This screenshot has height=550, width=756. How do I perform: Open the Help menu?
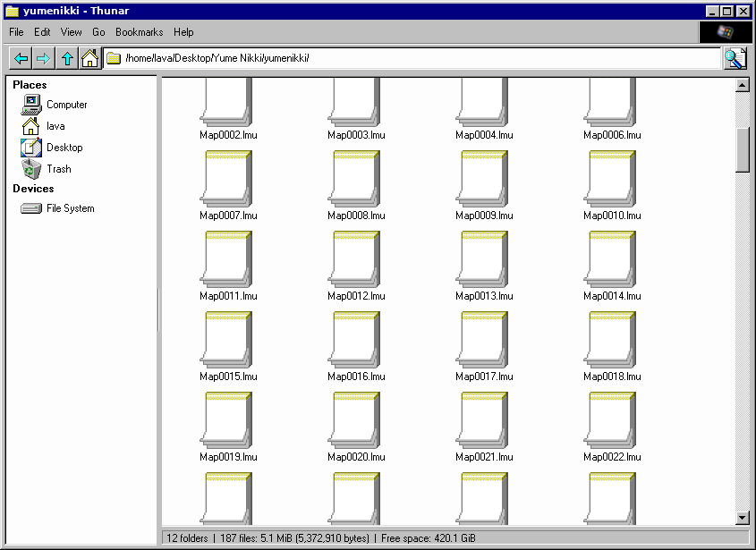[x=183, y=32]
